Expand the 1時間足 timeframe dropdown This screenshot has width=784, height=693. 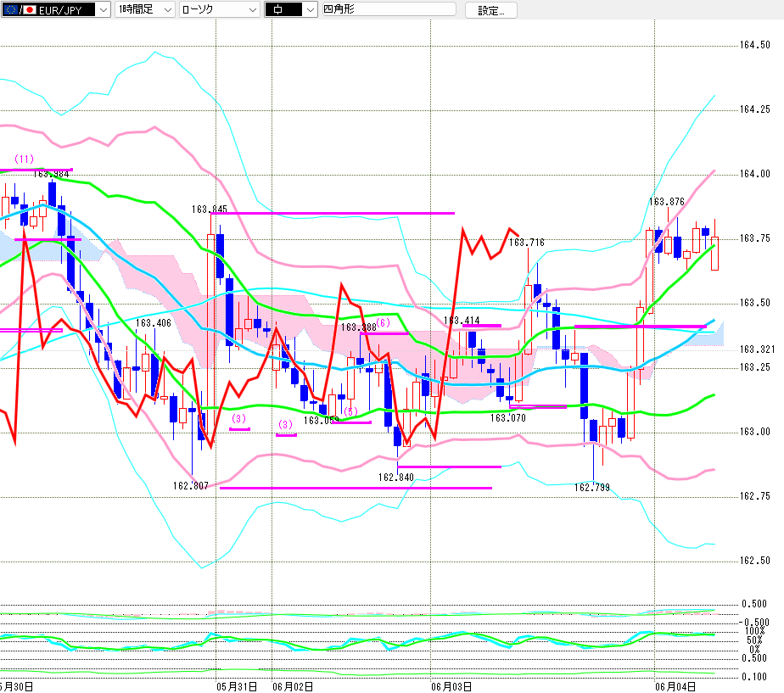point(144,9)
